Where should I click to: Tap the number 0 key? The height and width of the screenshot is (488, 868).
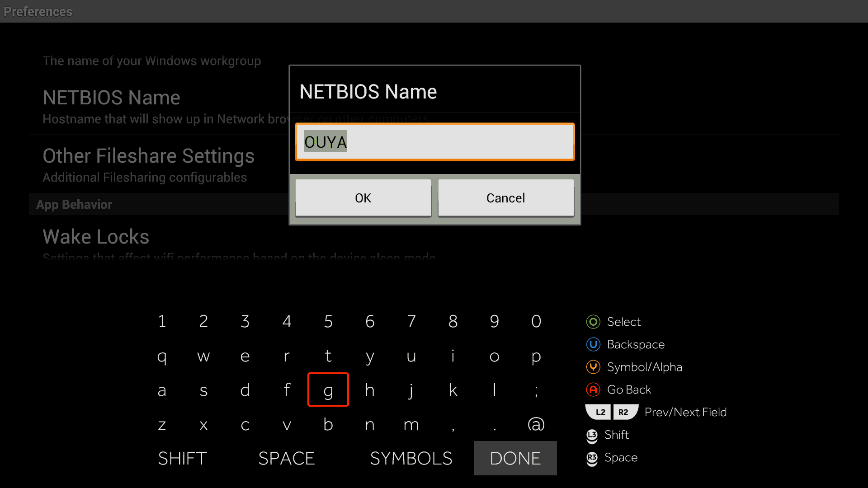pyautogui.click(x=536, y=321)
